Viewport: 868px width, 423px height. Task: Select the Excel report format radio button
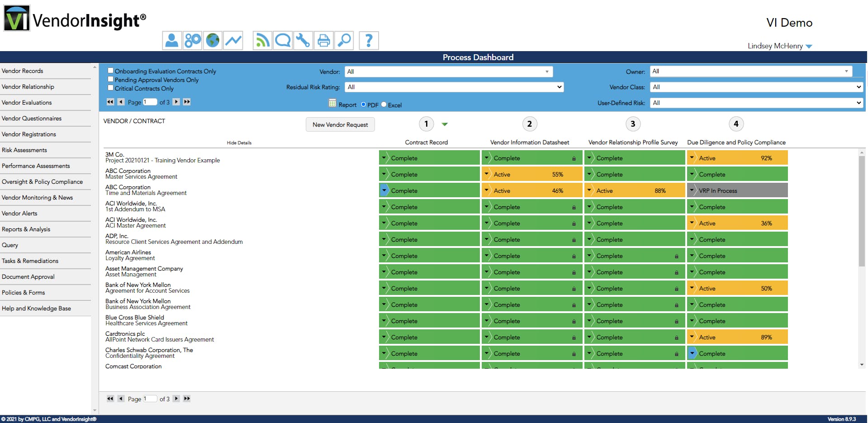tap(384, 105)
